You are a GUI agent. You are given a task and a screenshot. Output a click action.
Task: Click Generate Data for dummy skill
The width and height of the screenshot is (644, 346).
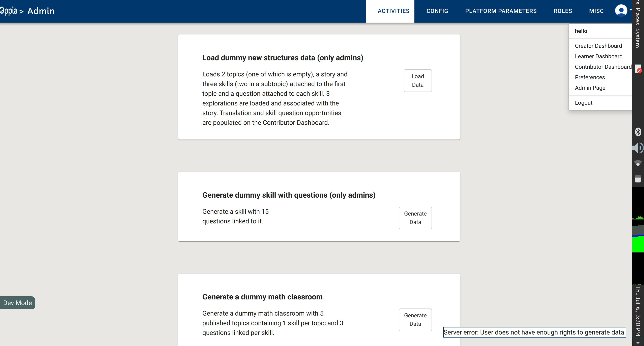pyautogui.click(x=415, y=218)
